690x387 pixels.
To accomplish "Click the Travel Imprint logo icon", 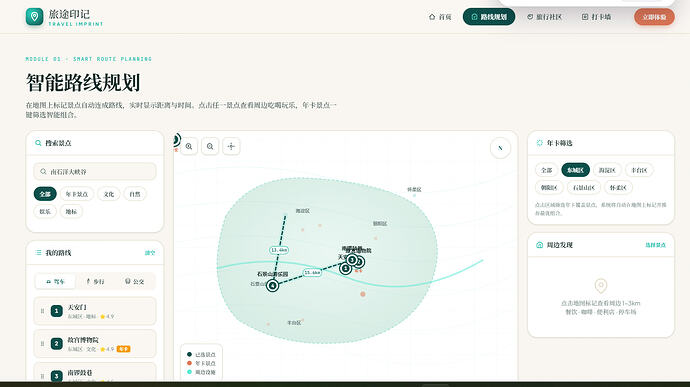I will pos(34,17).
